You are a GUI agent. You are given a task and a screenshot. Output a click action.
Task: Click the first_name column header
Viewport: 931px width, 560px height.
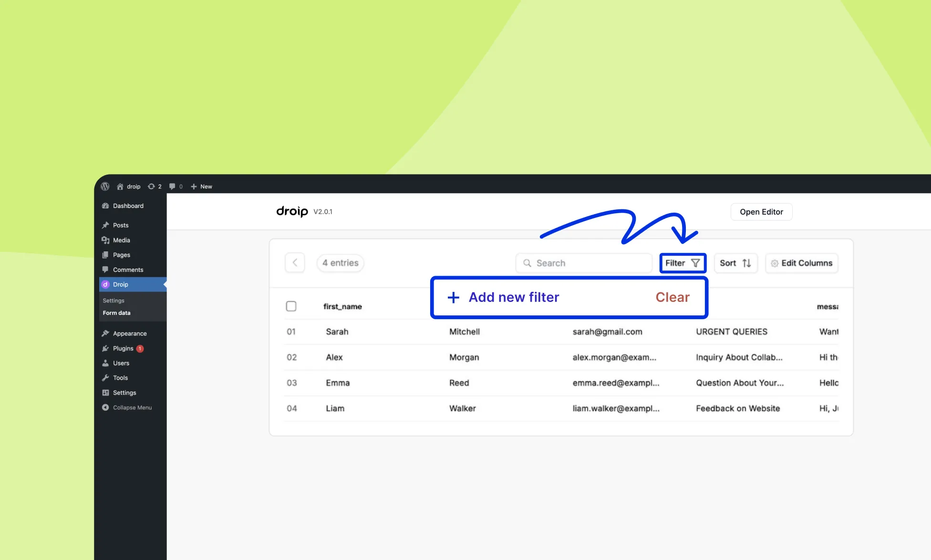pos(342,307)
